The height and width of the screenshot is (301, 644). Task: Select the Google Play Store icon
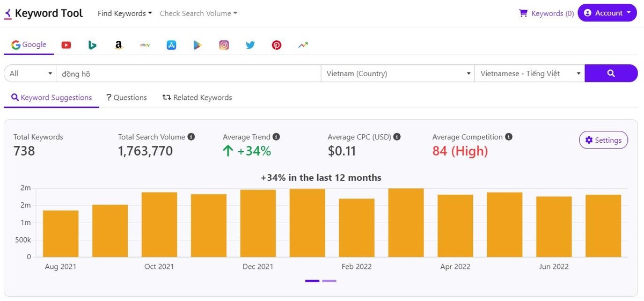point(197,45)
